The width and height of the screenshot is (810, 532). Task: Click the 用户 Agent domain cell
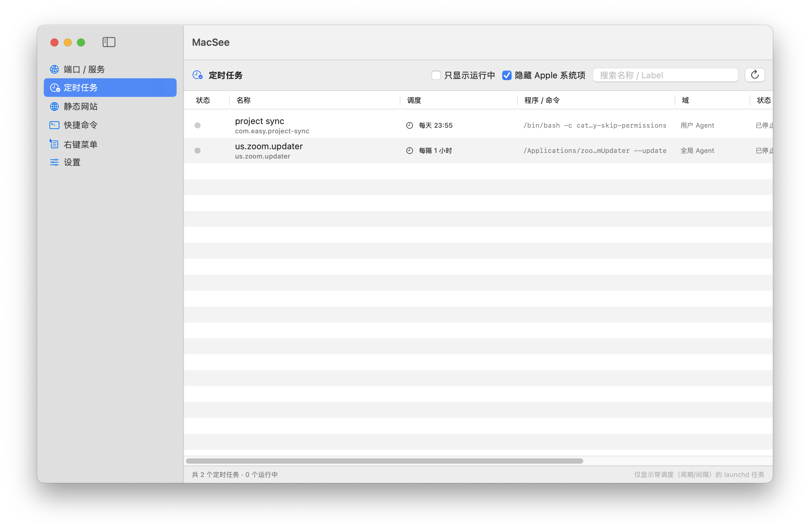[697, 125]
